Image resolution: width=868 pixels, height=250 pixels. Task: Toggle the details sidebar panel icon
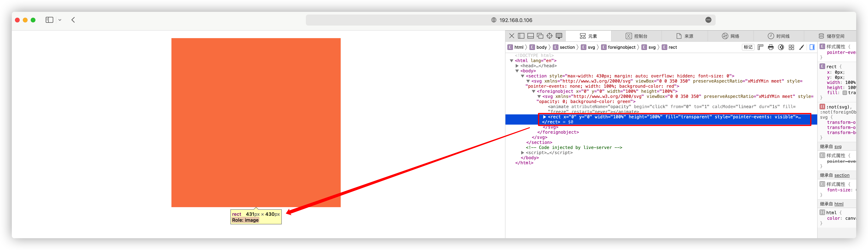point(812,47)
